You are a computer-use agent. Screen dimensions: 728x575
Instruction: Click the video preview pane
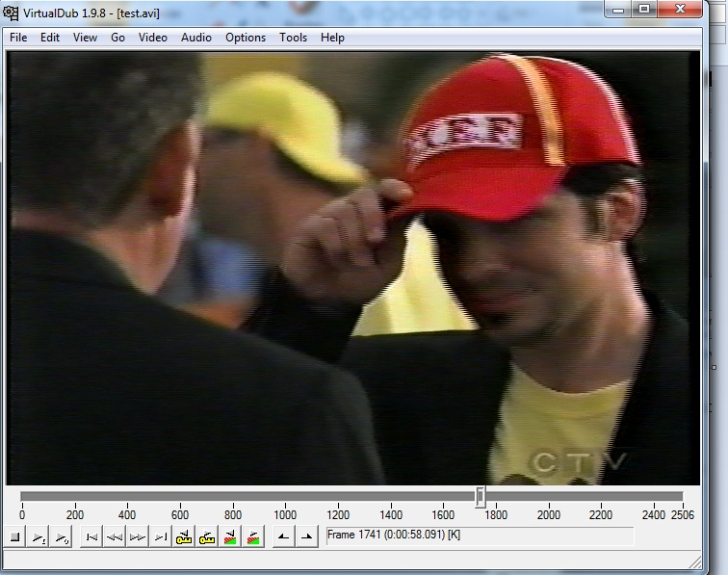coord(352,268)
